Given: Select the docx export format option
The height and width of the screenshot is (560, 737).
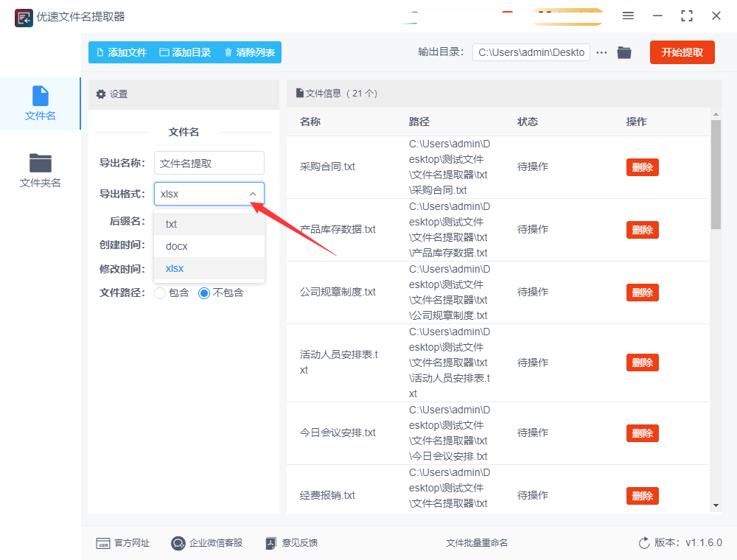Looking at the screenshot, I should pos(209,246).
